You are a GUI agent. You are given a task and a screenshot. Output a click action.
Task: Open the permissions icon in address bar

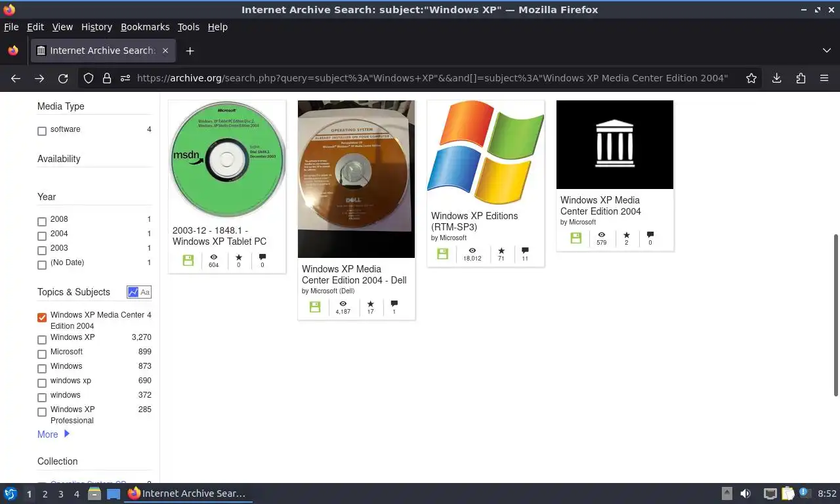pos(125,78)
